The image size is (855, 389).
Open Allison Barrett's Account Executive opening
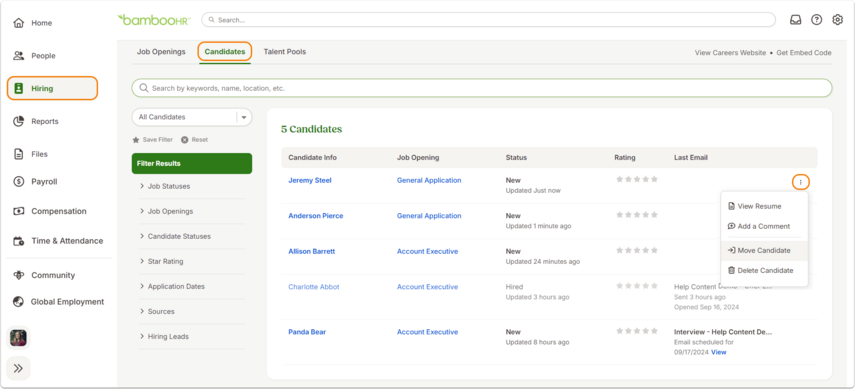[x=428, y=252]
